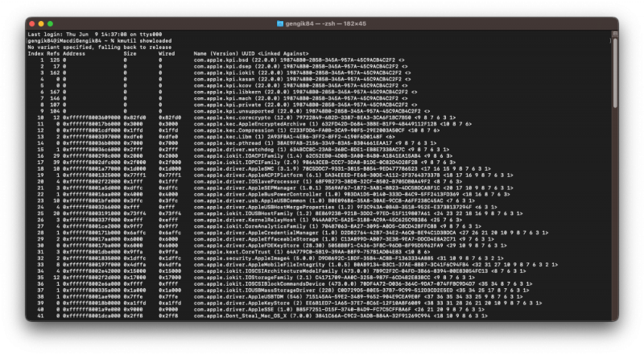Click the 'com.apple.kec.AppleEncryptedArchive' entry
This screenshot has height=355, width=644.
[x=250, y=124]
